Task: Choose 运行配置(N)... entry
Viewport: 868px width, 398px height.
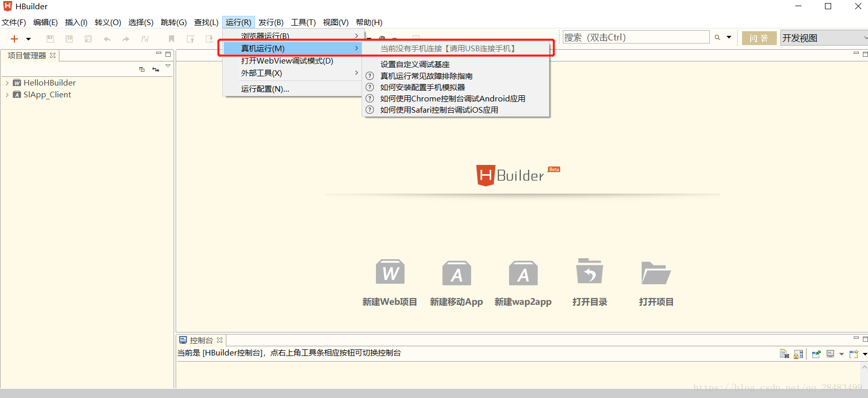Action: [293, 89]
